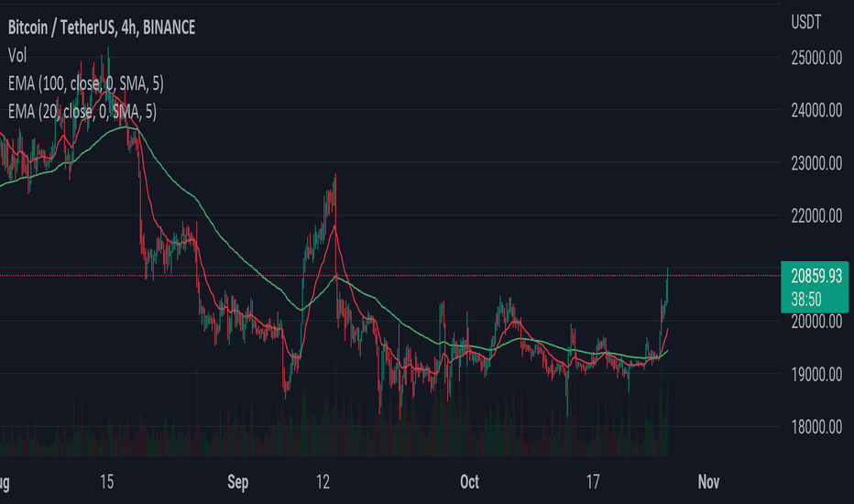Click the 22000.00 price axis label

816,215
